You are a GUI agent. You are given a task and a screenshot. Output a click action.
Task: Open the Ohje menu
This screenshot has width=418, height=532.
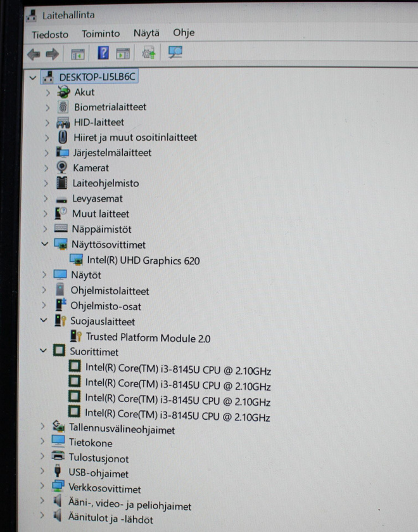pos(184,32)
